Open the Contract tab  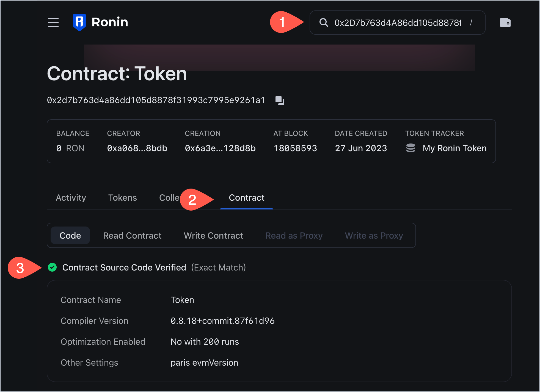pos(246,198)
